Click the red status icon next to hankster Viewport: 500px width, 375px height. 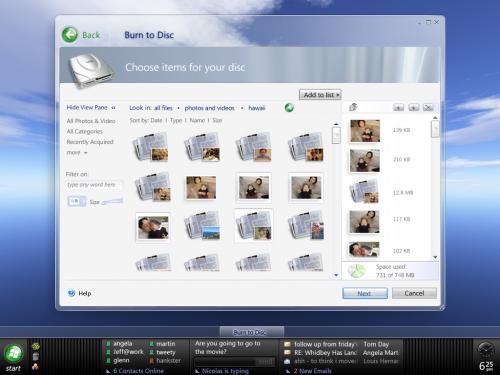click(152, 361)
